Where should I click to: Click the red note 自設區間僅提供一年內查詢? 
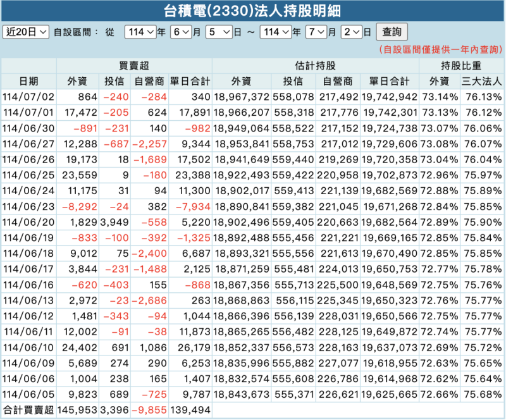coord(440,49)
